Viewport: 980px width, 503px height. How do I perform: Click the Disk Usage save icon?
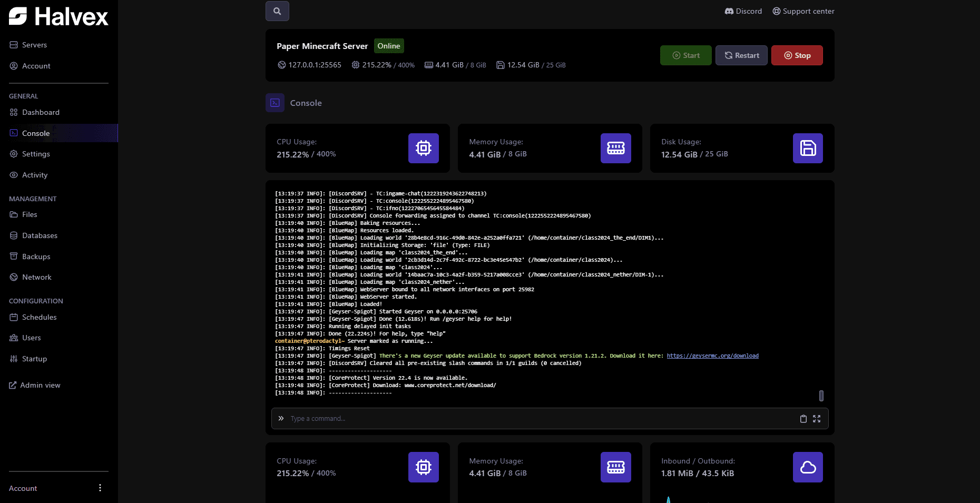point(808,148)
